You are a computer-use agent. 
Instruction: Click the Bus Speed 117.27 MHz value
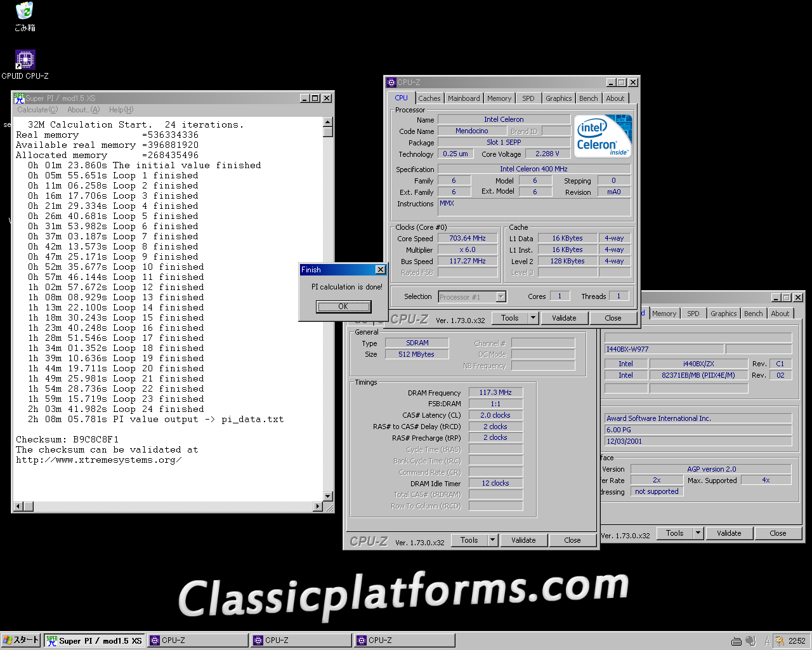coord(468,262)
